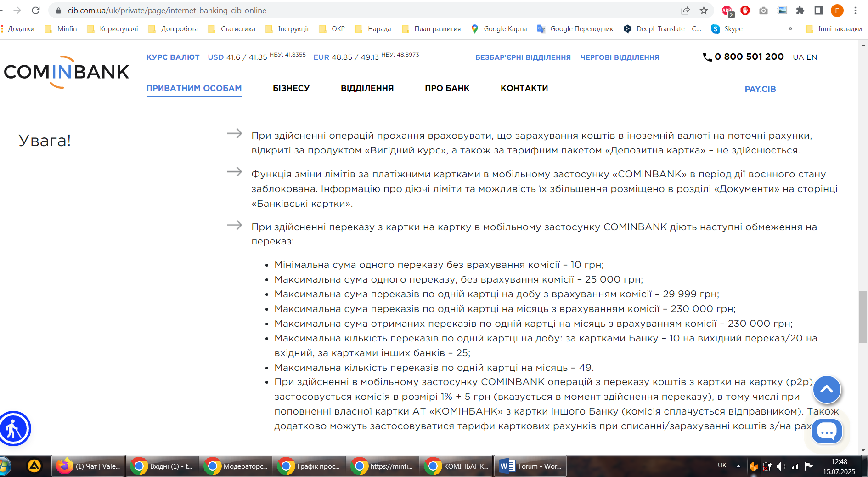Open ЧЕРГОВІ ВІДДІЛЕННЯ link
This screenshot has width=868, height=477.
tap(620, 57)
